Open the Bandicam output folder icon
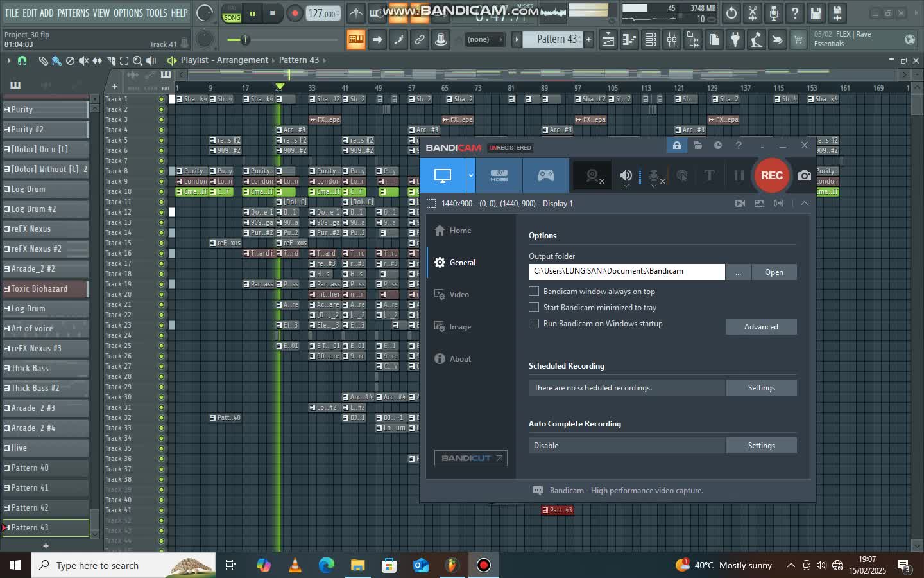 [697, 146]
